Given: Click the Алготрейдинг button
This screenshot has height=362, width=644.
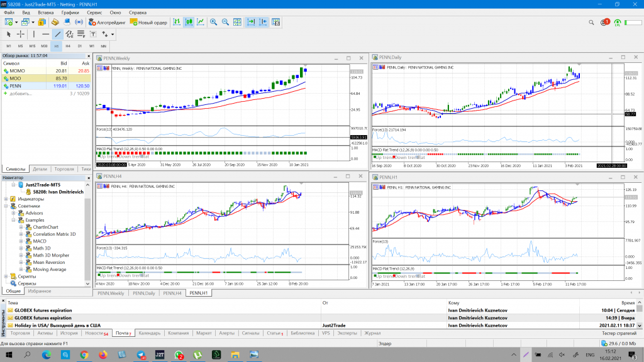Looking at the screenshot, I should (x=107, y=22).
